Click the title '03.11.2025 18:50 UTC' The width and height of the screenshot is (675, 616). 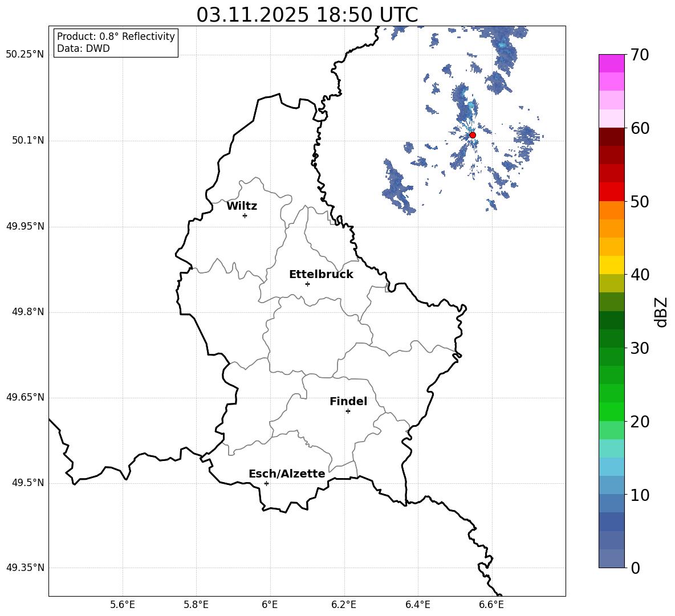tap(307, 15)
